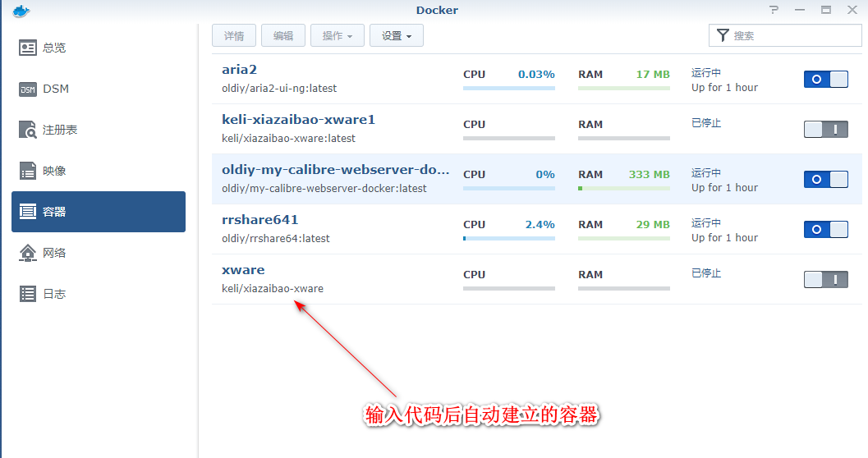Select the keli-xiazaibao-xware1 container name
868x458 pixels.
[298, 120]
